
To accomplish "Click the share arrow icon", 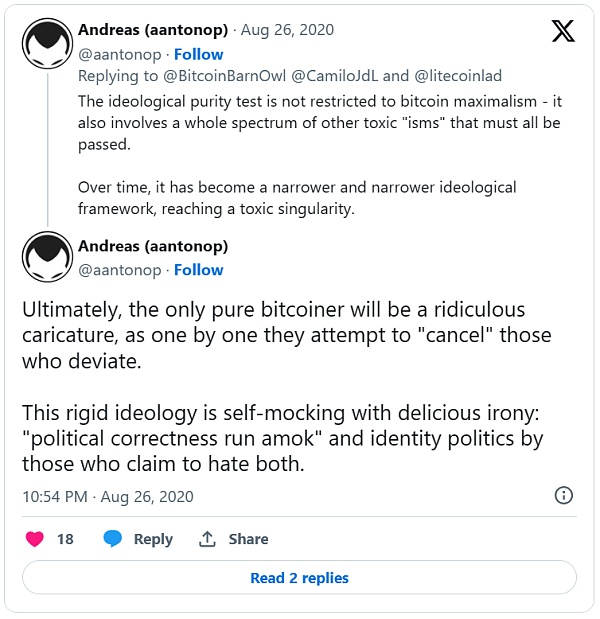I will 207,539.
